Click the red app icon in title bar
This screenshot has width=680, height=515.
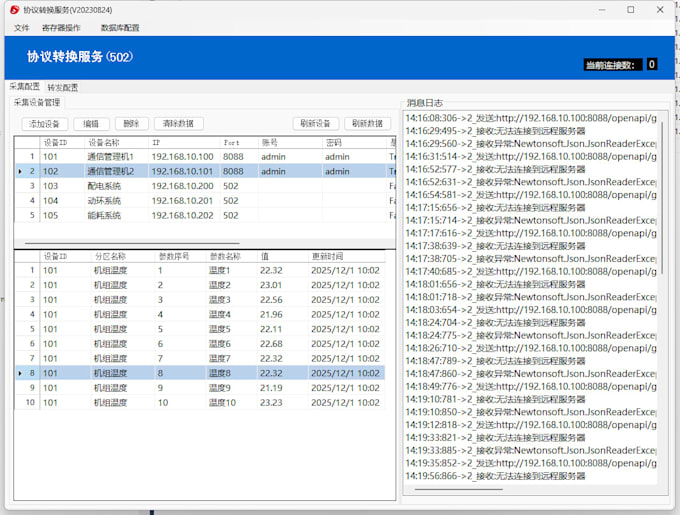click(15, 10)
